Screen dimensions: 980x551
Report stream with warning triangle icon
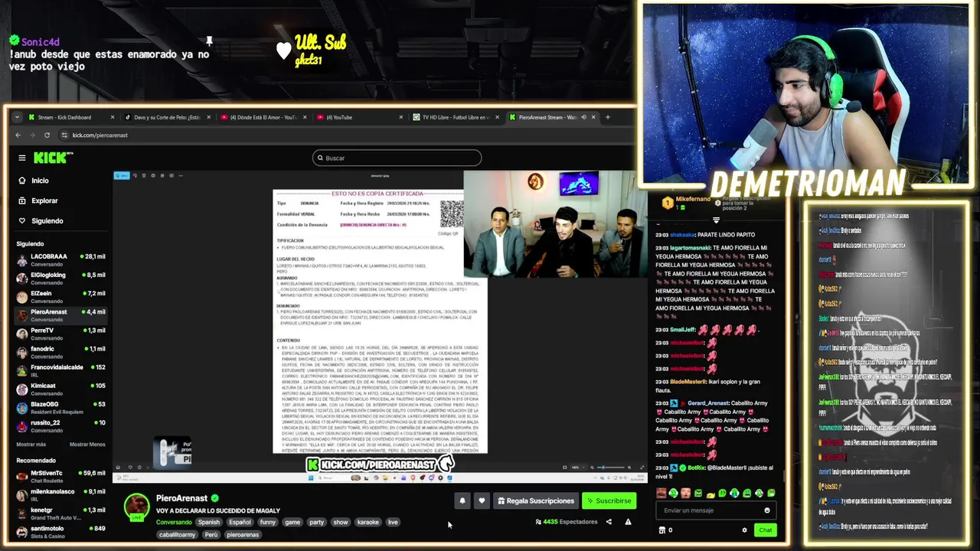point(628,522)
